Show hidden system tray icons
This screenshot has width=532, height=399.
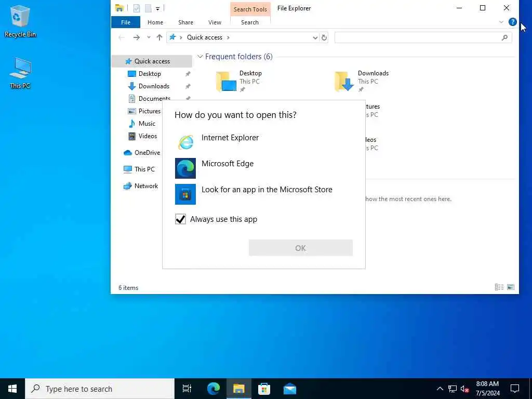tap(440, 389)
